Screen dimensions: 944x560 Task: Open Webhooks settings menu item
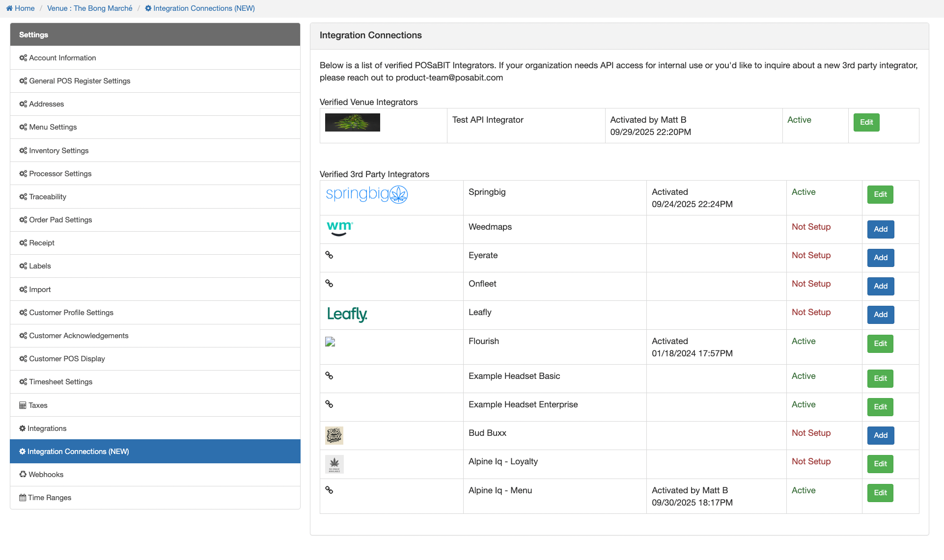pos(46,475)
